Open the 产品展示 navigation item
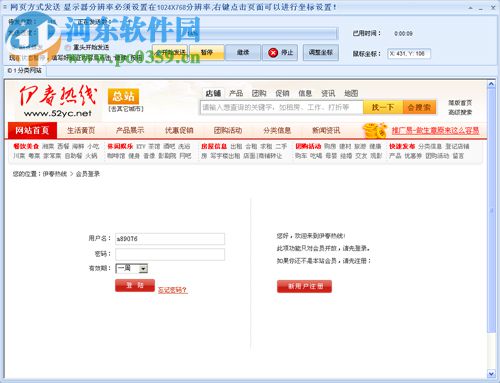500x383 pixels. tap(130, 130)
